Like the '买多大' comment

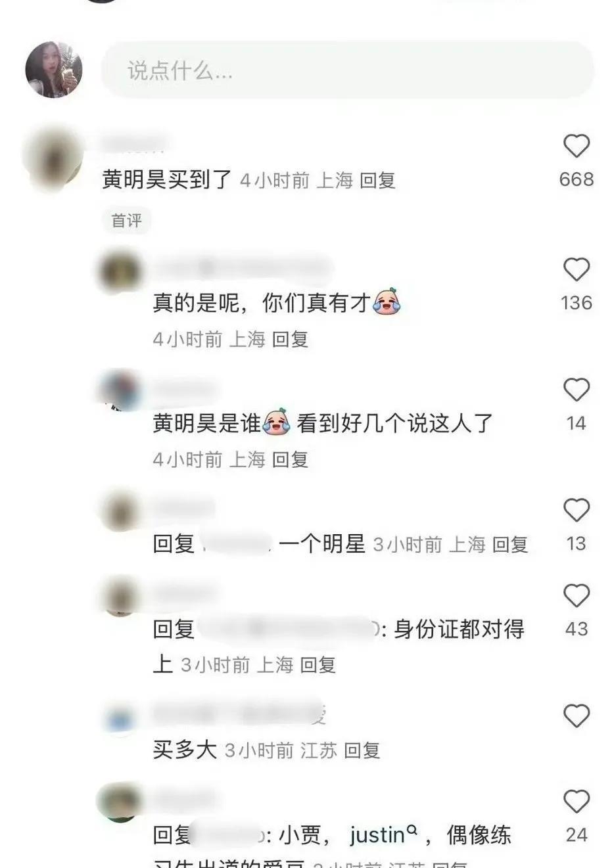[x=577, y=716]
